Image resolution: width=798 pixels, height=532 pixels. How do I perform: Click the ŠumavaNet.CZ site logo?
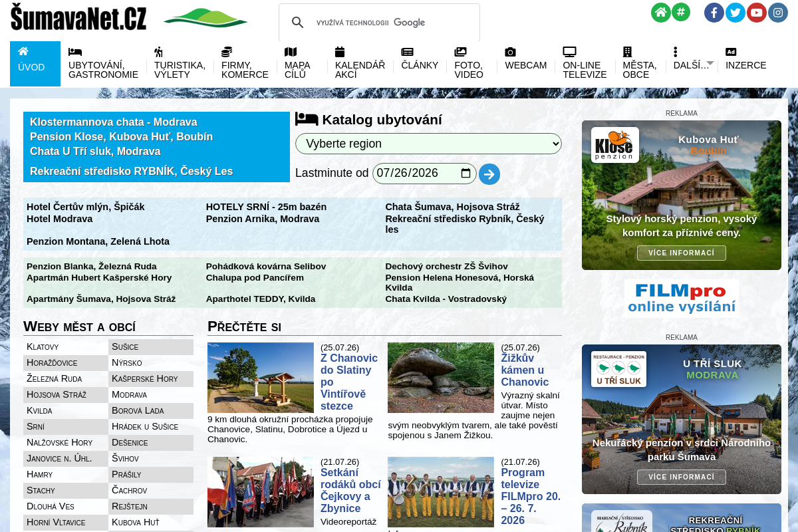click(x=78, y=18)
